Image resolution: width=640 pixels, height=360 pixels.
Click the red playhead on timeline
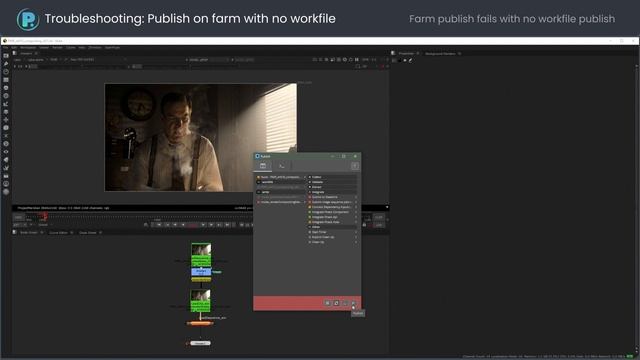click(45, 216)
